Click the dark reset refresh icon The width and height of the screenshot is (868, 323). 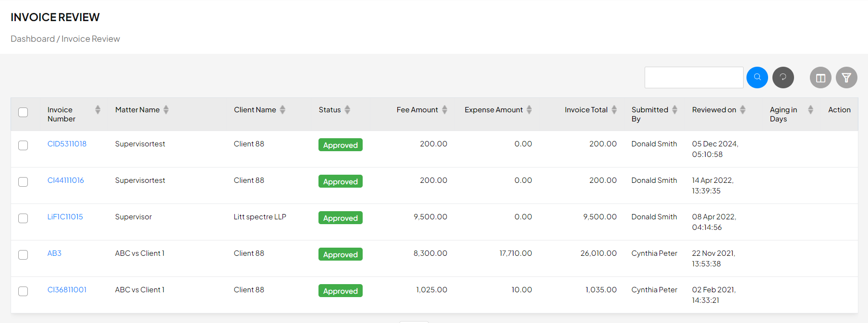(x=783, y=77)
